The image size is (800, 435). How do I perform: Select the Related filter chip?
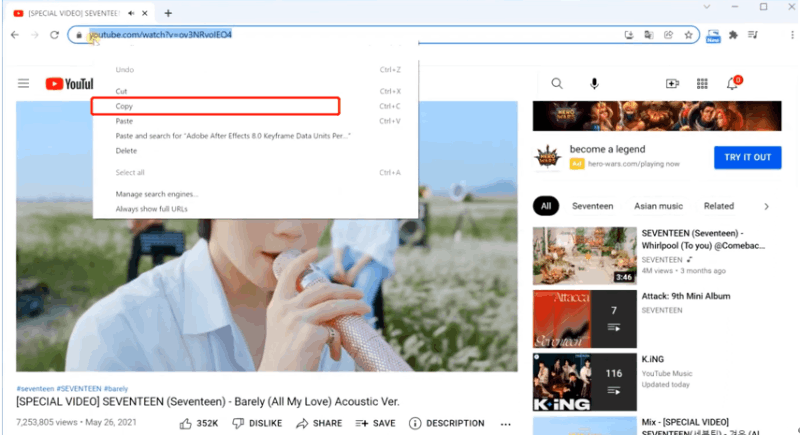point(719,206)
